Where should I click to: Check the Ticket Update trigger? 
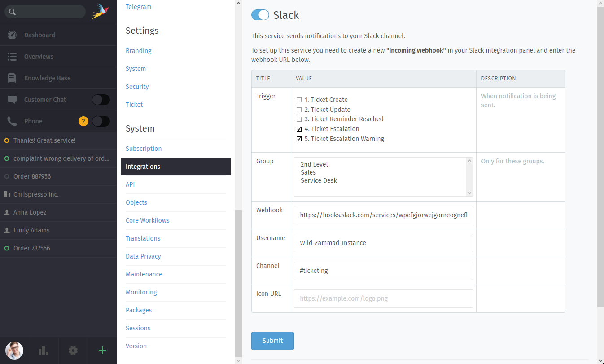299,110
